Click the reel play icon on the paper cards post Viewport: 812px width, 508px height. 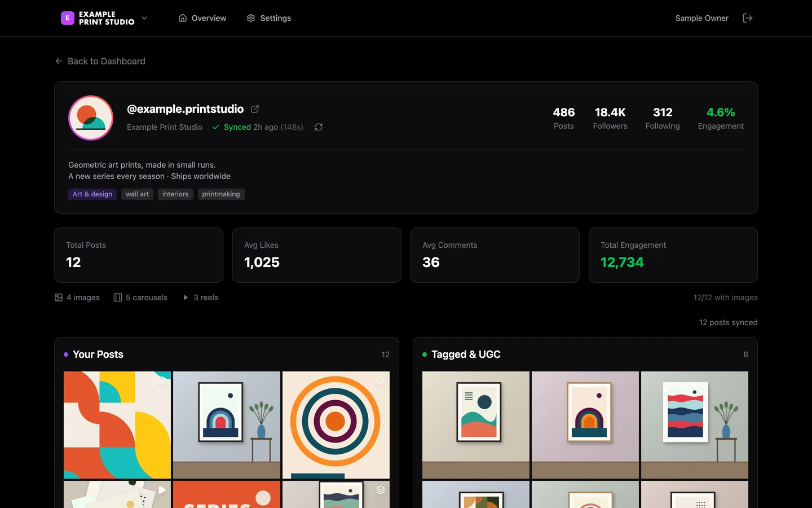click(x=162, y=490)
